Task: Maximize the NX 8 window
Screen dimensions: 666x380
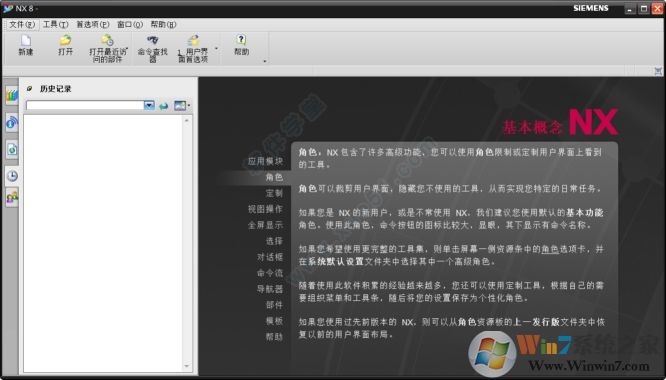Action: [644, 8]
